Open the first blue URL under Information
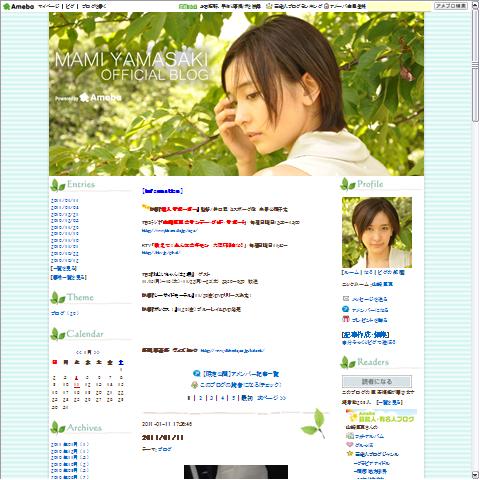Viewport: 480px width, 480px height. click(170, 230)
